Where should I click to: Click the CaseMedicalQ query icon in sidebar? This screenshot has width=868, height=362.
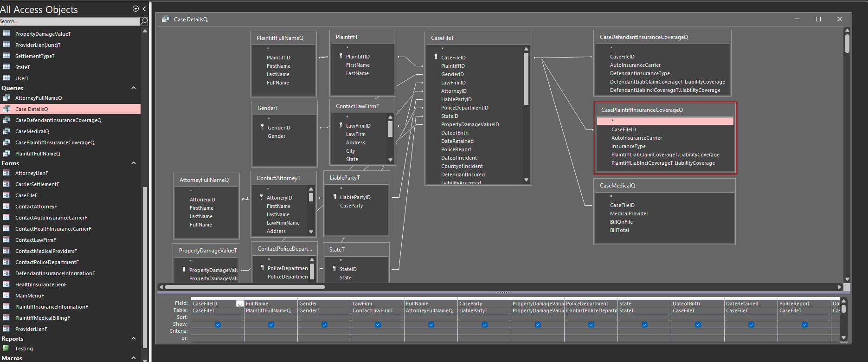coord(6,131)
